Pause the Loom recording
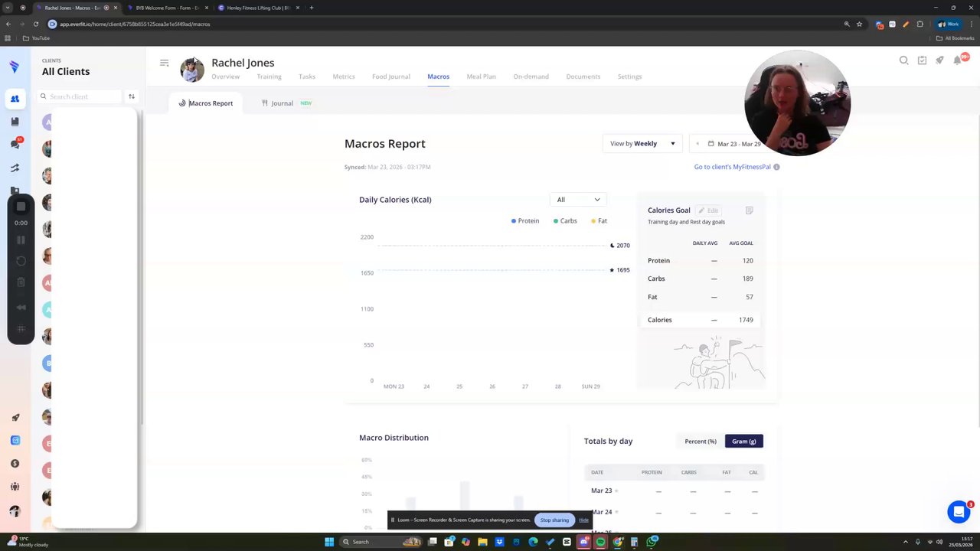The width and height of the screenshot is (980, 551). click(21, 240)
